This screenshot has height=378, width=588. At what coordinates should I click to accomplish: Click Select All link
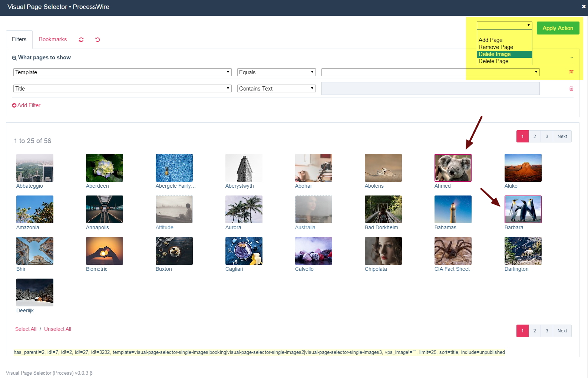(26, 329)
